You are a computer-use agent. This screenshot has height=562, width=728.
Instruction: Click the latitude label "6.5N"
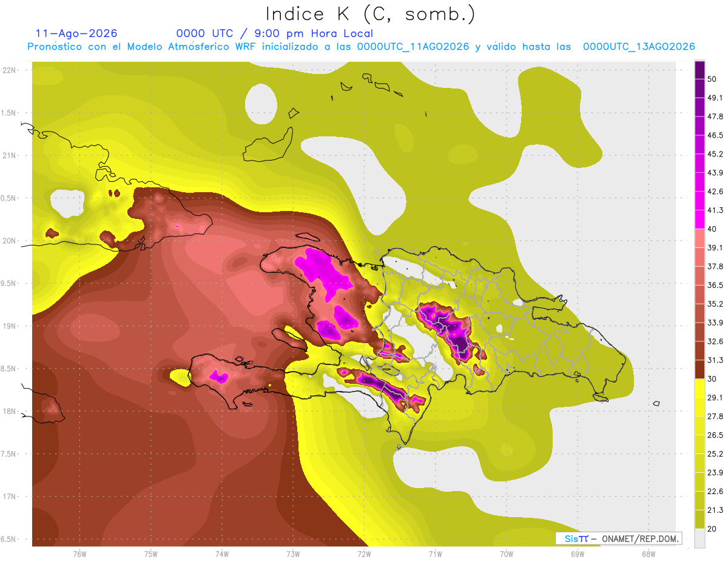8,540
